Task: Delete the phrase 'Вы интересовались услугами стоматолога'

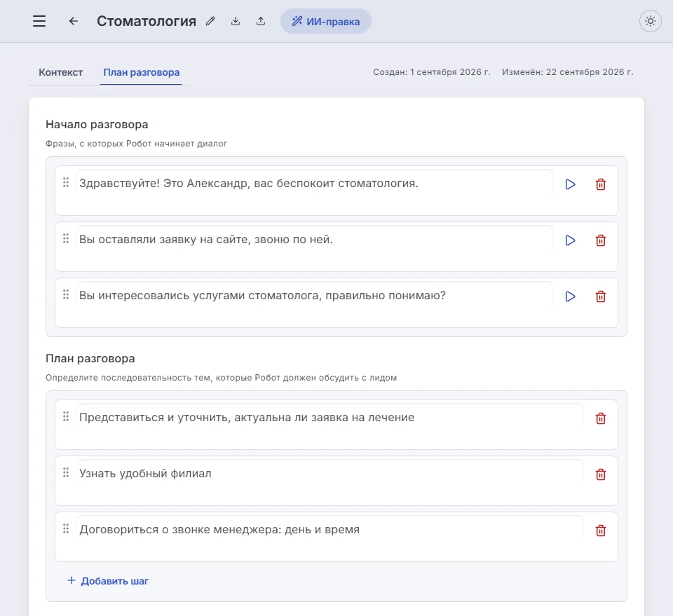Action: [x=601, y=296]
